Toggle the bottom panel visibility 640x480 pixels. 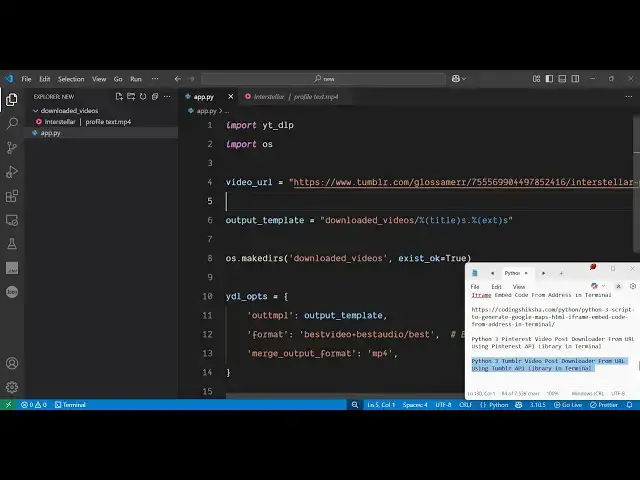pyautogui.click(x=562, y=78)
